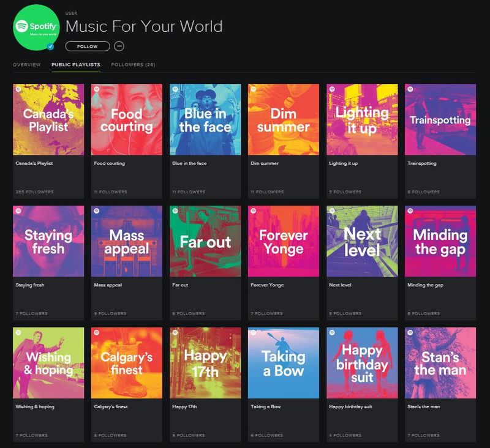Click the Stan's the man title link
Screen dimensions: 490x448
click(x=423, y=407)
